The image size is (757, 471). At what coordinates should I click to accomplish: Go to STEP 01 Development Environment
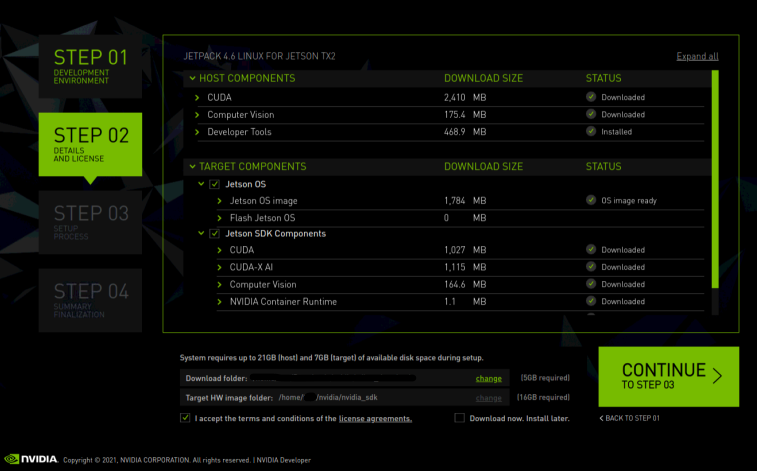click(90, 67)
